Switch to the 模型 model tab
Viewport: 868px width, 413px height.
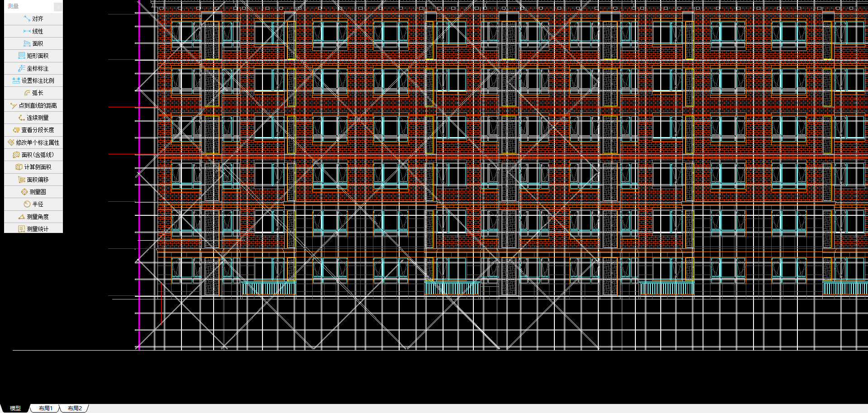tap(15, 408)
